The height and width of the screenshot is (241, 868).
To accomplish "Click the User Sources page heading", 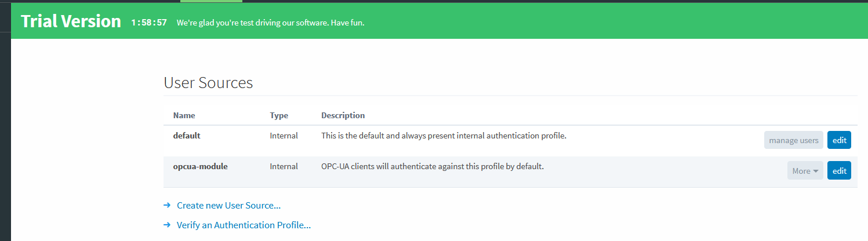I will 208,83.
